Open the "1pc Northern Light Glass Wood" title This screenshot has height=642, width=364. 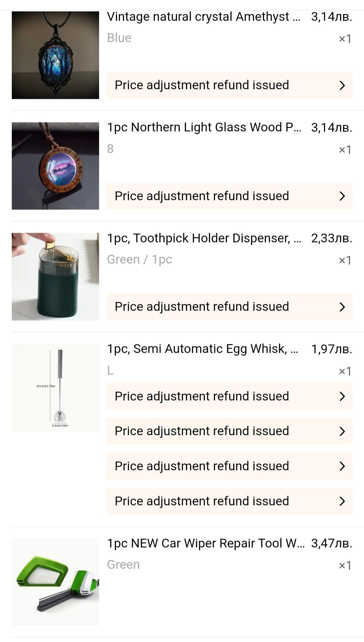tap(204, 127)
